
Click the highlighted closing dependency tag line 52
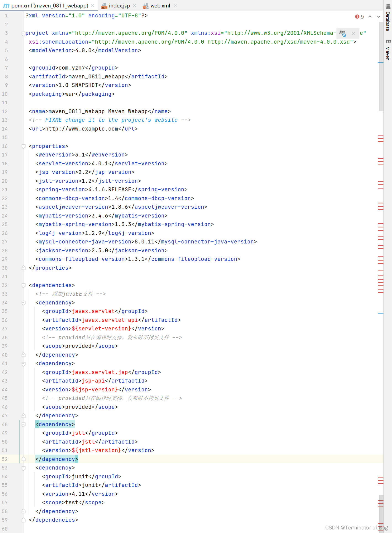point(57,459)
